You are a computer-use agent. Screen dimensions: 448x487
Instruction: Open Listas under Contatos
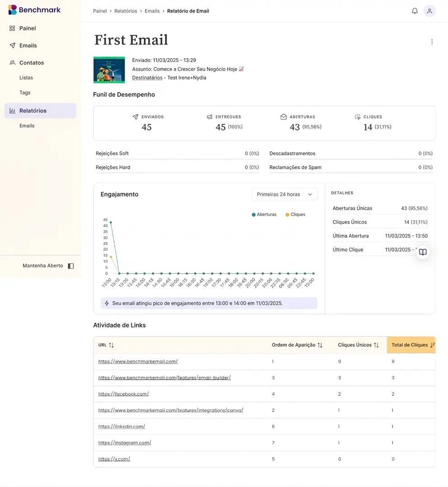26,78
